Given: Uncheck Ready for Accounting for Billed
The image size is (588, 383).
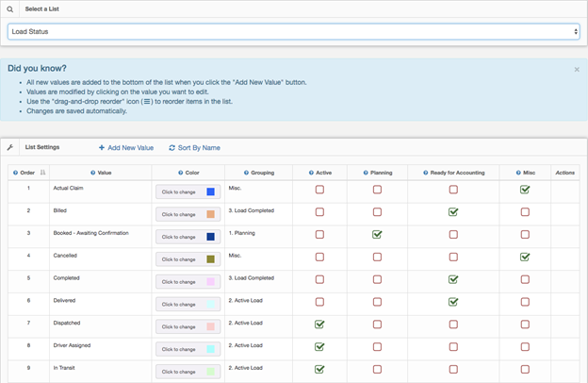Looking at the screenshot, I should coord(453,212).
